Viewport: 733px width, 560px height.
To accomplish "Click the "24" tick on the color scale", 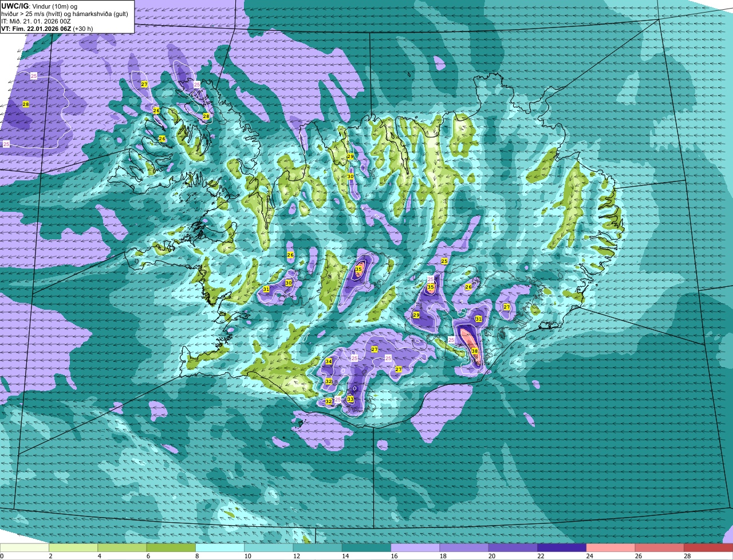I will pos(590,556).
